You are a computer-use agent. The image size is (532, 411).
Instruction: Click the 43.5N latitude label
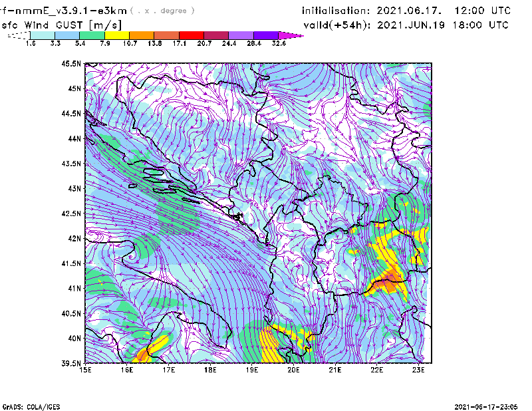[71, 164]
